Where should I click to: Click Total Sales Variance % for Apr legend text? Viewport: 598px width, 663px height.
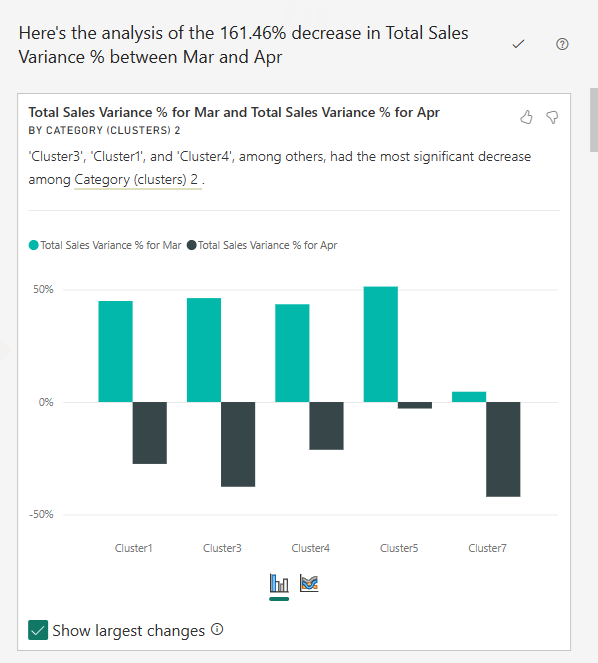point(268,245)
